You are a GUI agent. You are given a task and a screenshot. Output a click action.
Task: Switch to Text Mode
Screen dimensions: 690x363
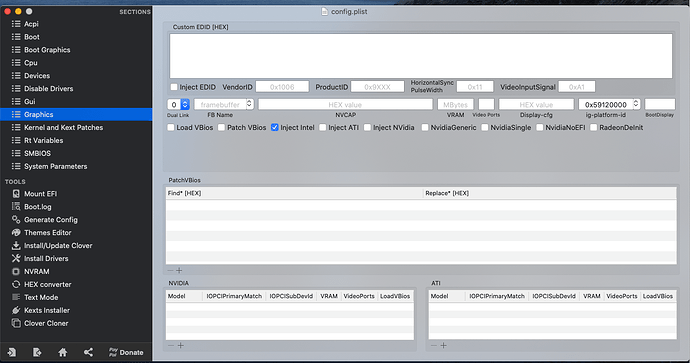click(x=41, y=297)
